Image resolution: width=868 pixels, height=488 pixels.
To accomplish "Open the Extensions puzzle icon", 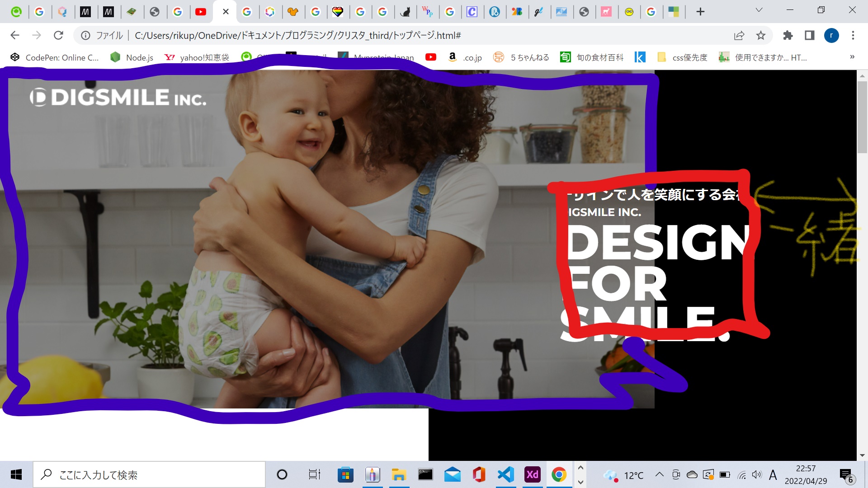I will pos(788,35).
